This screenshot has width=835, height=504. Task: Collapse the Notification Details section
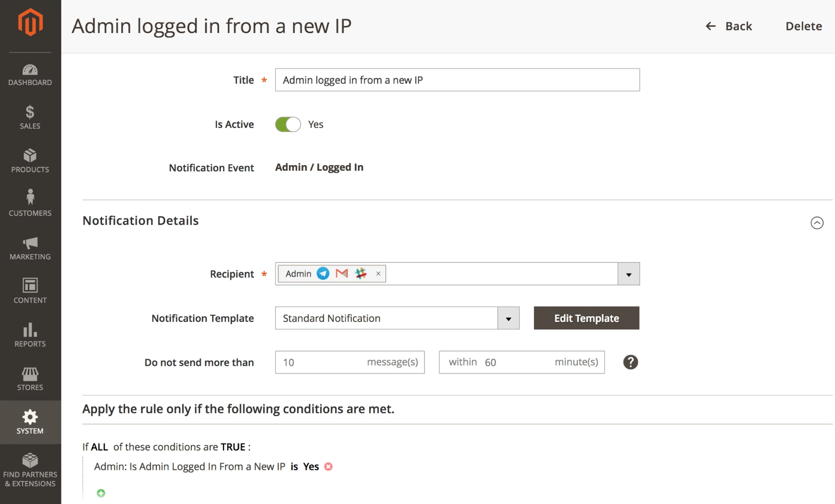(x=817, y=223)
